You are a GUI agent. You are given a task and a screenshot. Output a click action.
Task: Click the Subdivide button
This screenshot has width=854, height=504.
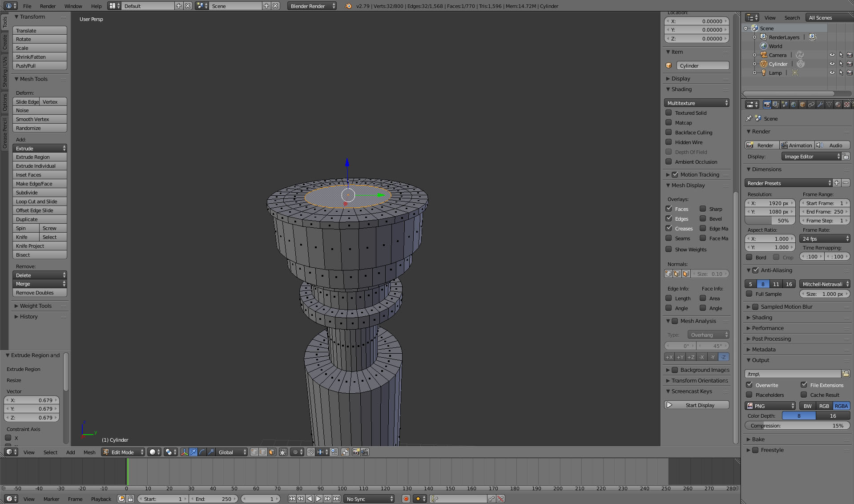(40, 192)
